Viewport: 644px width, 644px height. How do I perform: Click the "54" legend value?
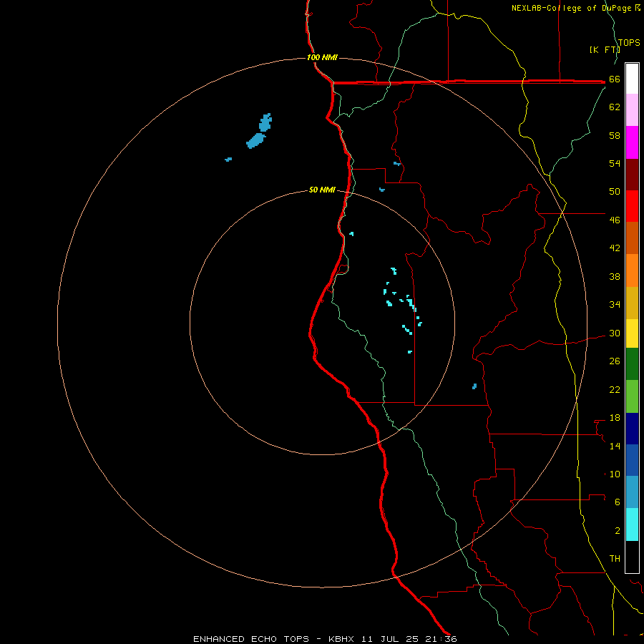pos(615,163)
